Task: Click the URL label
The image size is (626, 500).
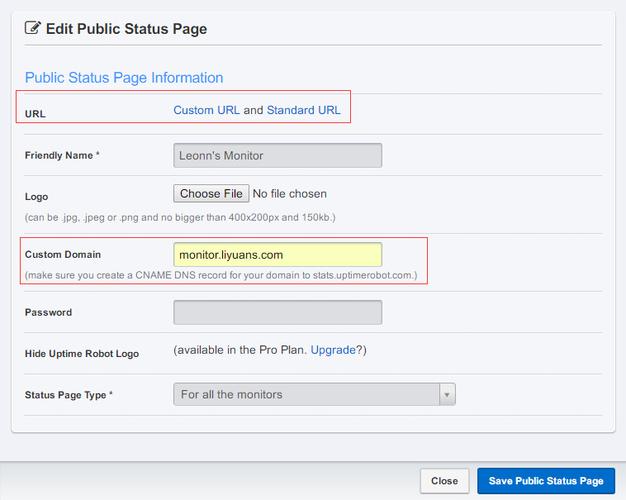Action: click(x=35, y=114)
